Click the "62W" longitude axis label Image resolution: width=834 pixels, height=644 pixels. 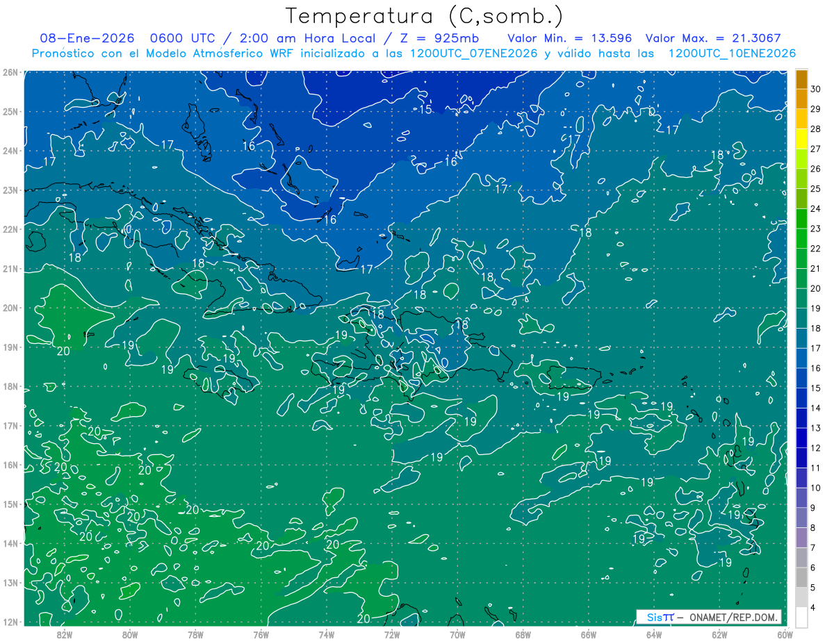719,634
